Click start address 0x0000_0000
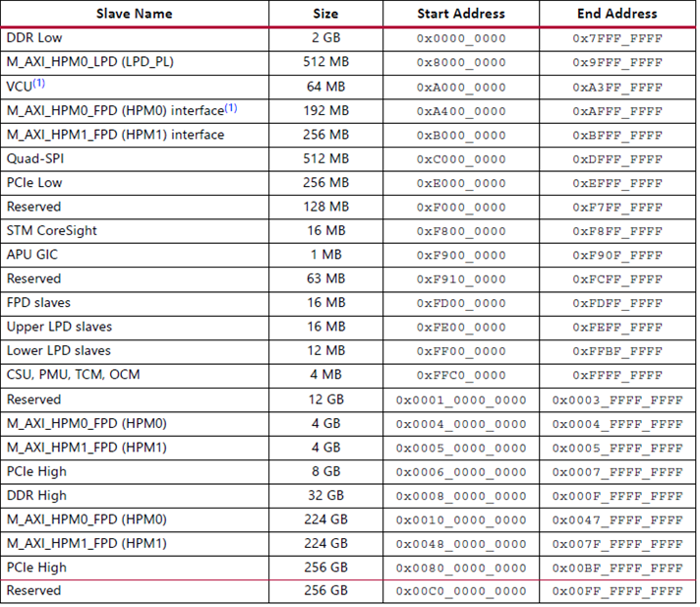Viewport: 700px width, 607px height. [x=461, y=38]
